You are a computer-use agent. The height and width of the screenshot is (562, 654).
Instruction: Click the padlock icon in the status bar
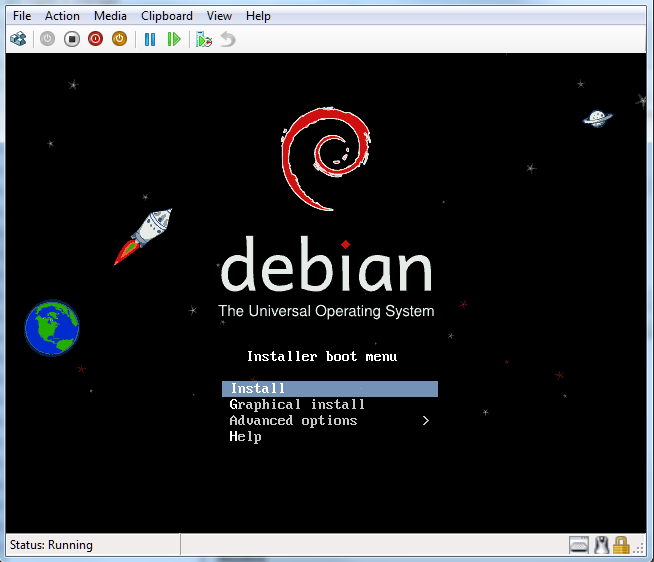[621, 545]
